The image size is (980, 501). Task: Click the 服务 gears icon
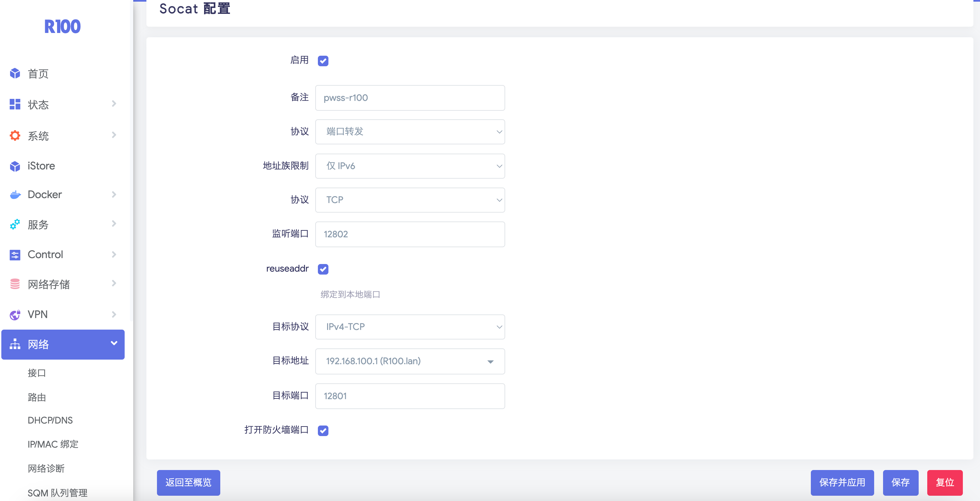tap(15, 224)
